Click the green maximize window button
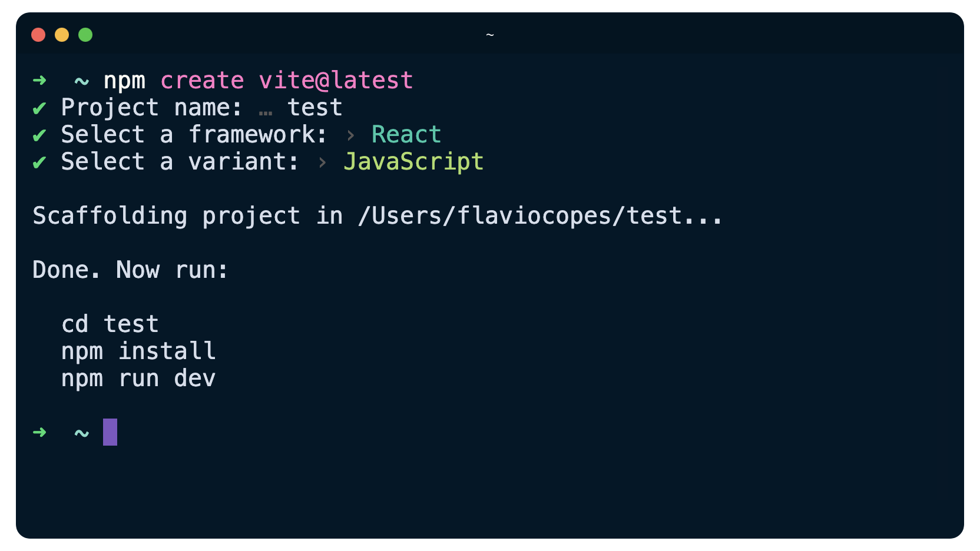 [x=85, y=35]
